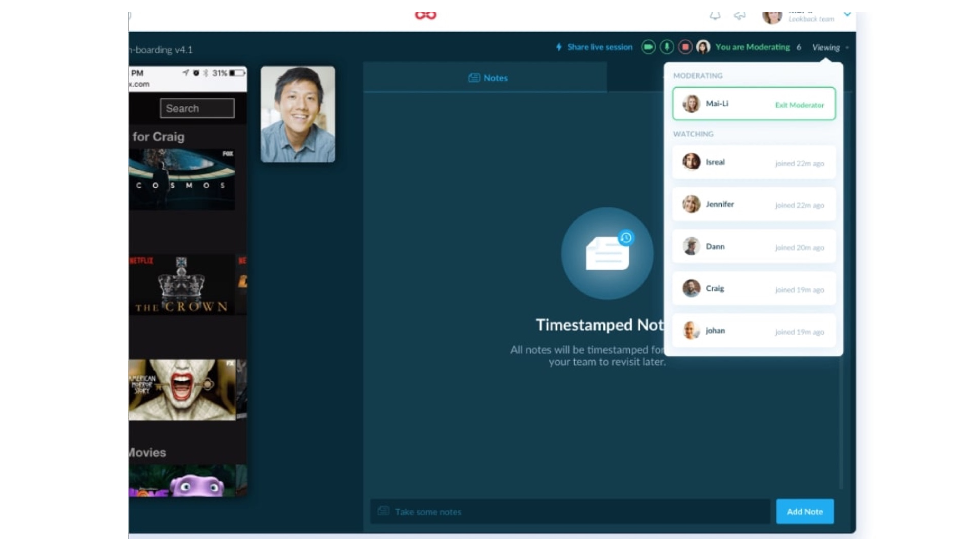Mute the microphone
Screen dimensions: 980x551
(x=667, y=46)
